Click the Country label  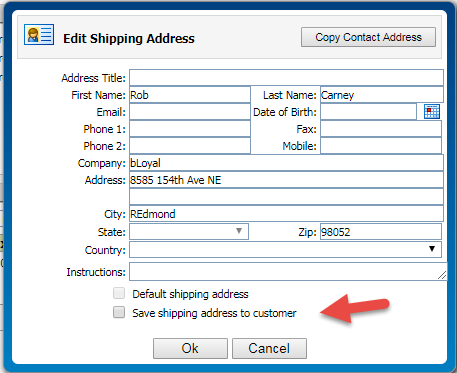pos(105,250)
